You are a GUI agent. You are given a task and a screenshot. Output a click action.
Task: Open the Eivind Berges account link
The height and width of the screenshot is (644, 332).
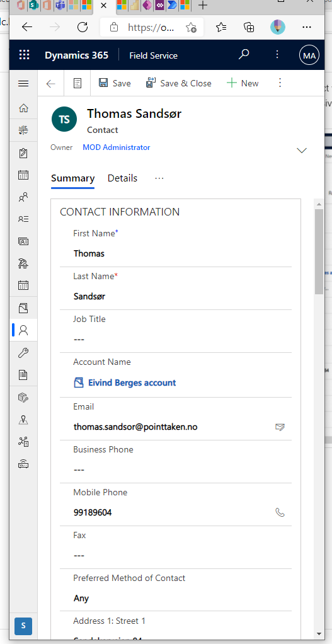coord(132,382)
